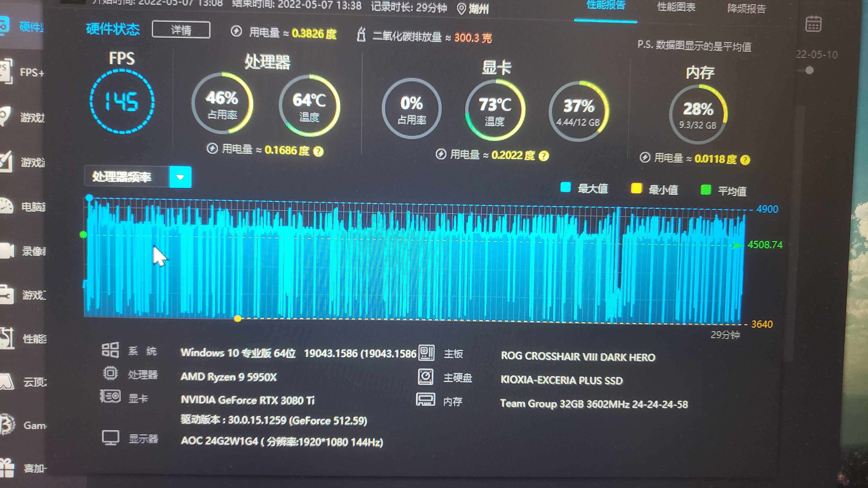Click the 处理器 chip icon in specs

pyautogui.click(x=110, y=373)
